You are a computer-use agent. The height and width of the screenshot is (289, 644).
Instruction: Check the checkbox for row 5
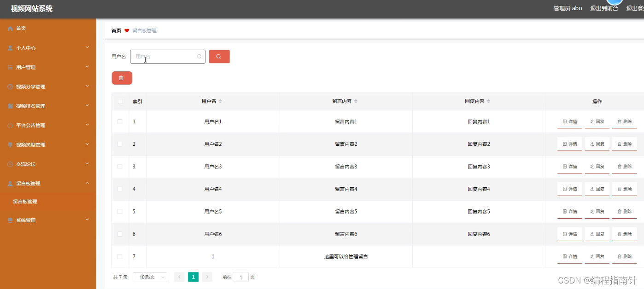120,212
